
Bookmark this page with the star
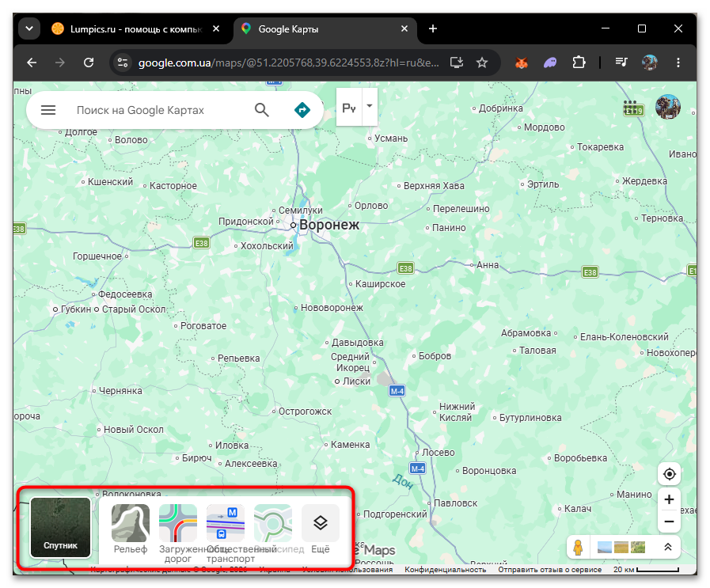482,63
